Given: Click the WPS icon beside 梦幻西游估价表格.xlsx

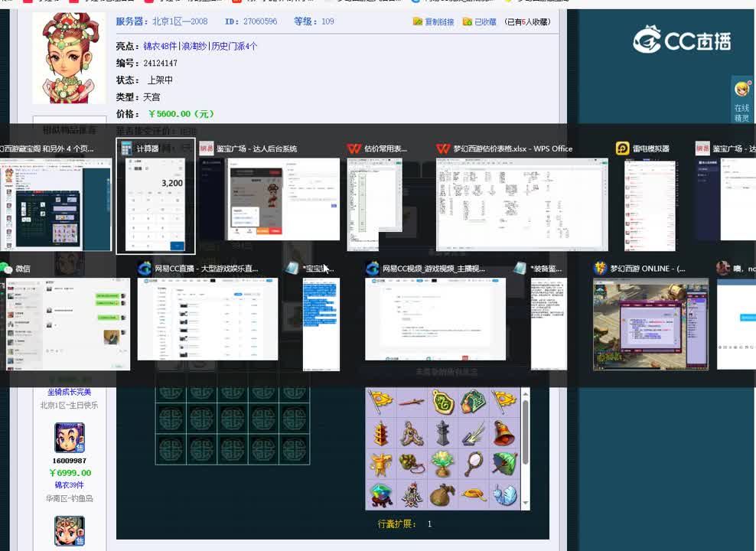Looking at the screenshot, I should (x=442, y=148).
